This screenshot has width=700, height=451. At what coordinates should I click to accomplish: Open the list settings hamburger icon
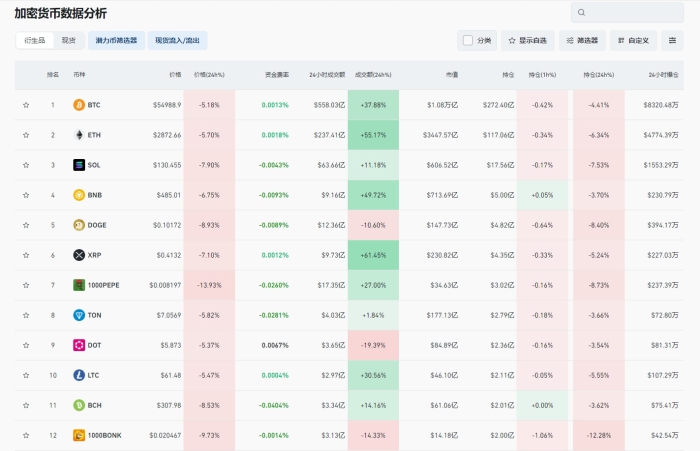673,41
